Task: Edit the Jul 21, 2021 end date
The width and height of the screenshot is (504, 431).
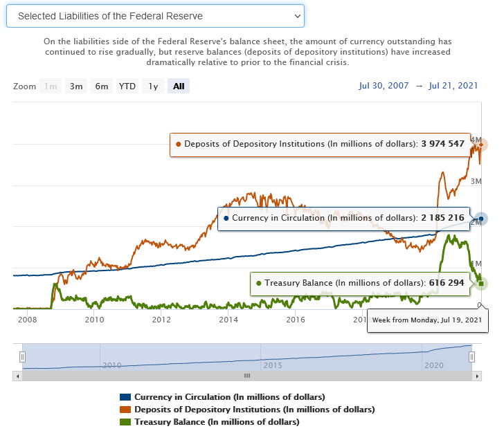Action: [453, 86]
